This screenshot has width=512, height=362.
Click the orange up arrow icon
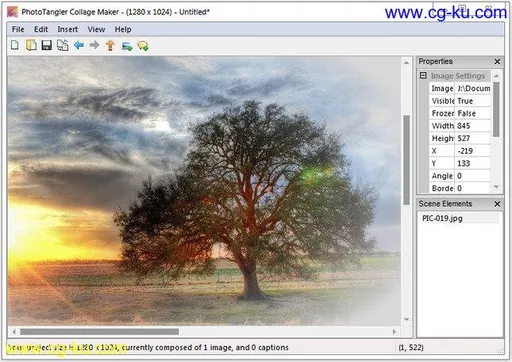click(110, 45)
